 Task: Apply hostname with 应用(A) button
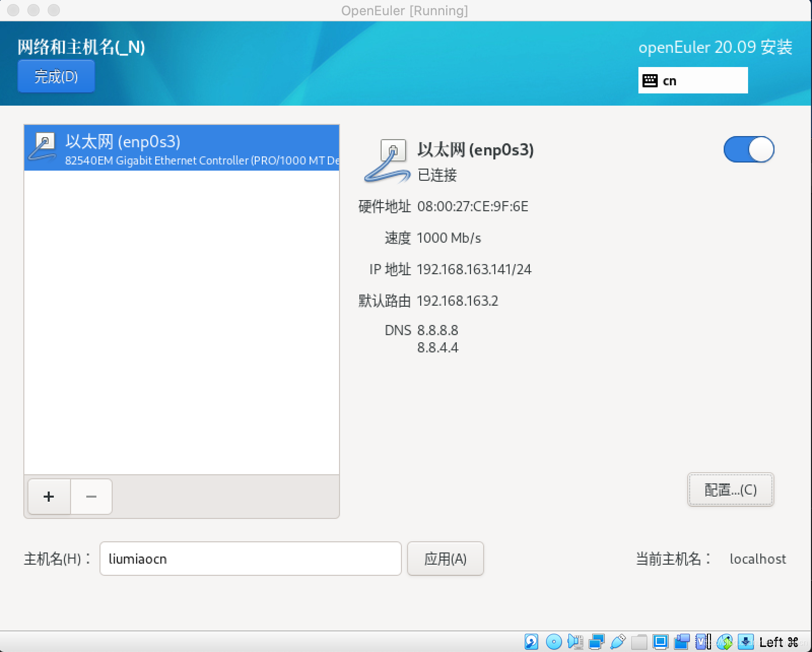pyautogui.click(x=445, y=559)
